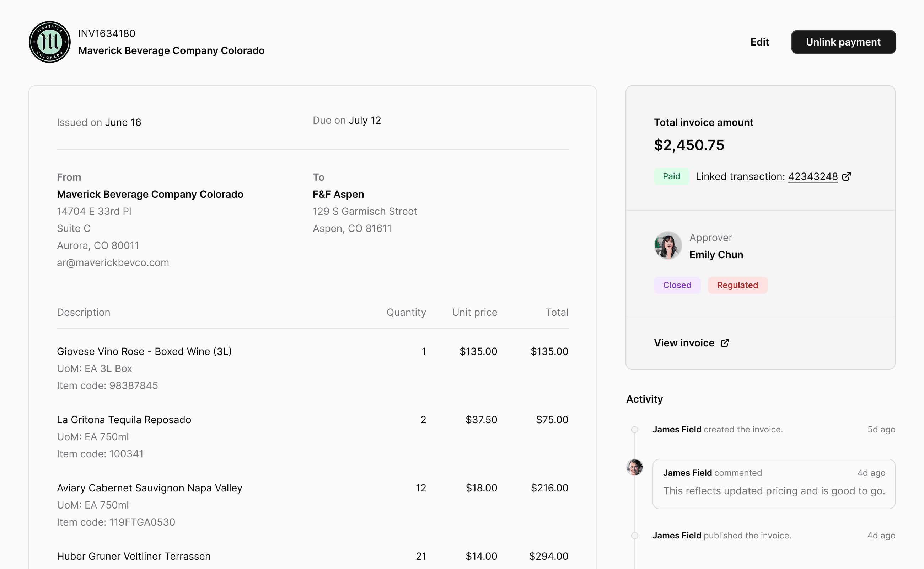
Task: Select invoice number INV1634180 heading
Action: 107,33
